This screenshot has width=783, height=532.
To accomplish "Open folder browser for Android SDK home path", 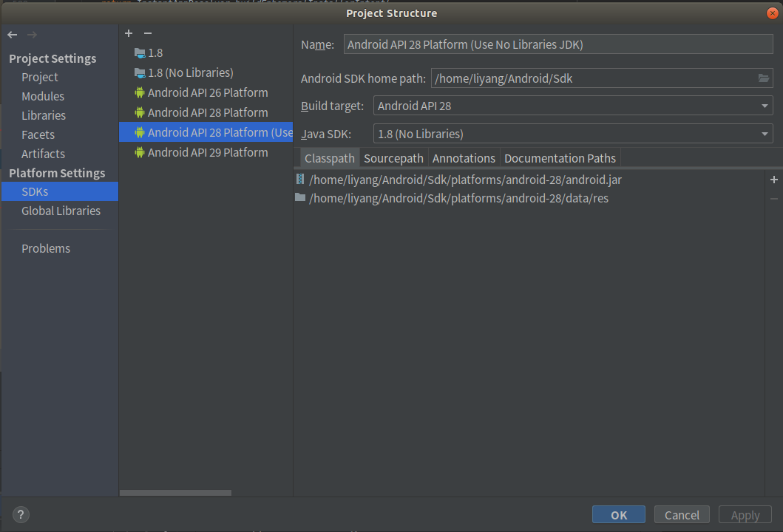I will pos(765,78).
